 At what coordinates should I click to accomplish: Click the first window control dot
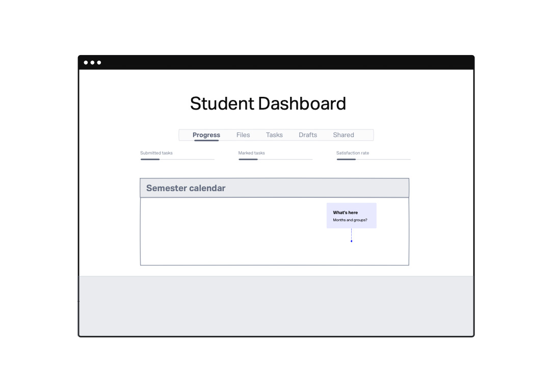[x=86, y=63]
